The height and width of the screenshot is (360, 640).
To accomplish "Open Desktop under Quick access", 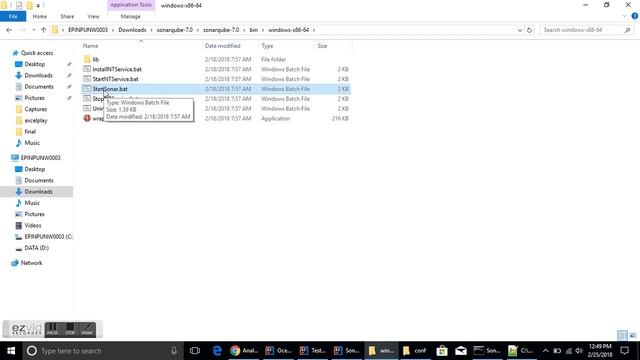I will pyautogui.click(x=35, y=64).
